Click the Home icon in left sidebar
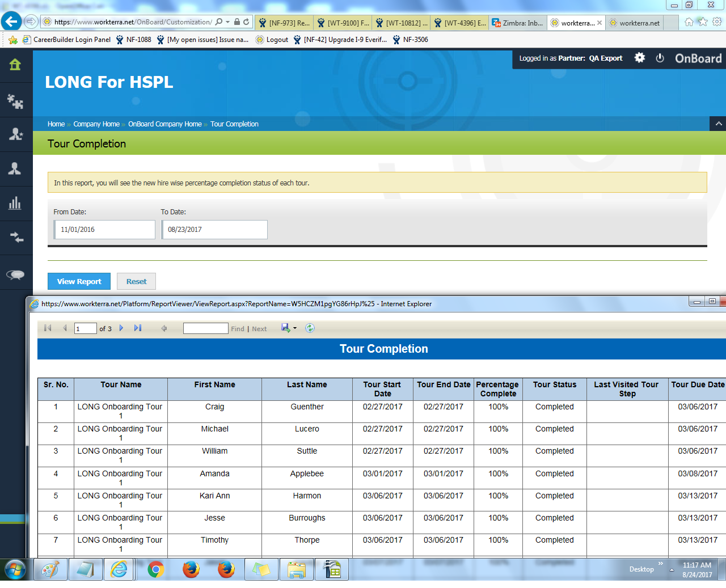 tap(15, 65)
